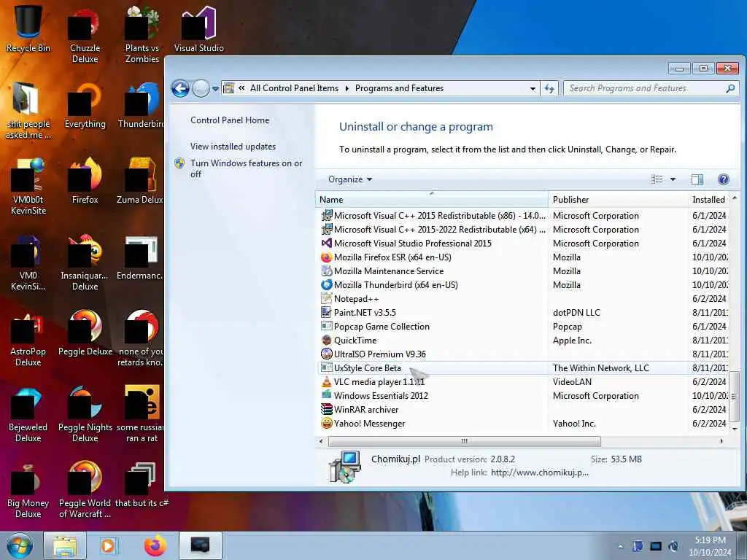The height and width of the screenshot is (560, 747).
Task: Open the Organize menu
Action: 350,179
